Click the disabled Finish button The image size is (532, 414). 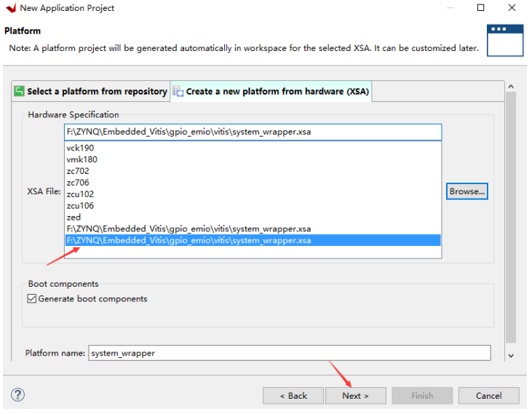coord(422,395)
